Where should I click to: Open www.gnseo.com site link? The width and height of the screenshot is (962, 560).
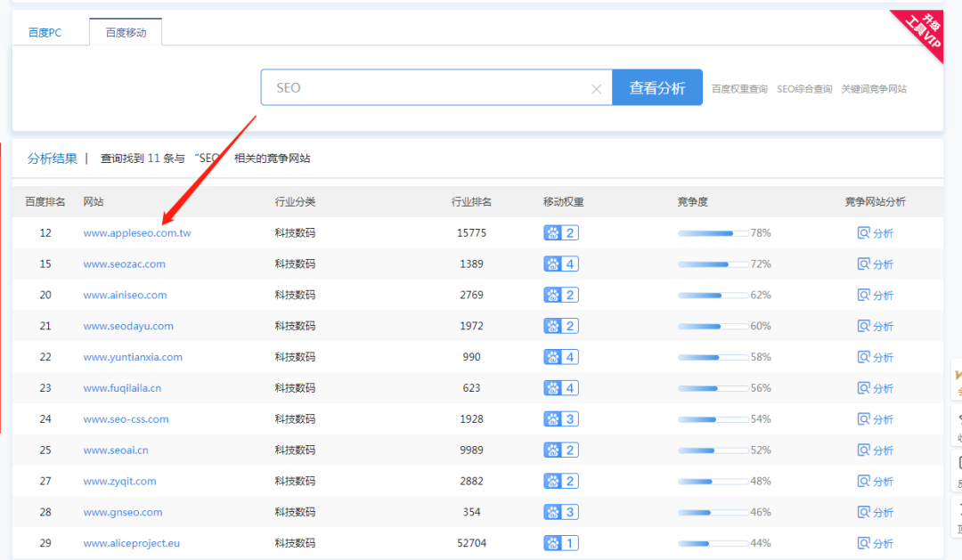(x=123, y=512)
